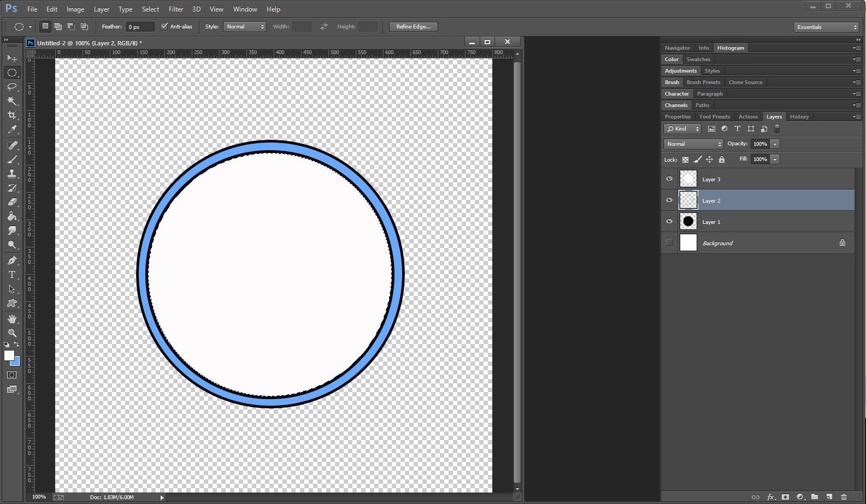Open the blend mode Normal dropdown
The height and width of the screenshot is (504, 866).
pyautogui.click(x=693, y=144)
